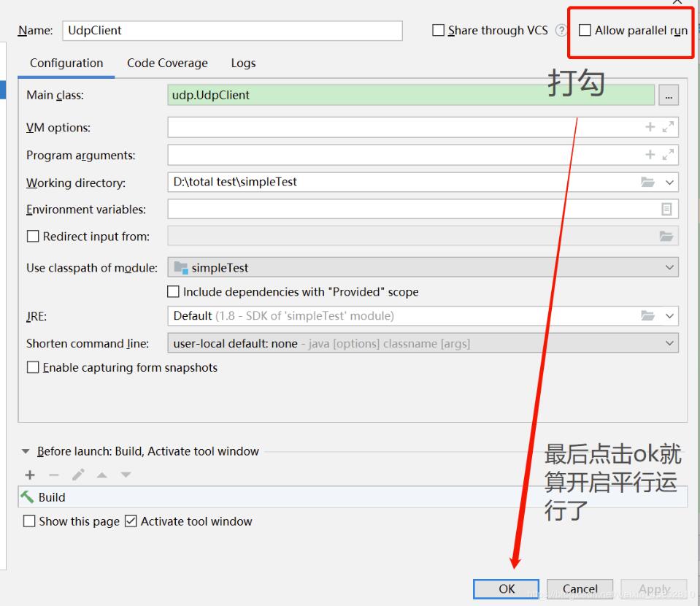Browse folder for JRE path
This screenshot has width=700, height=606.
coord(647,315)
